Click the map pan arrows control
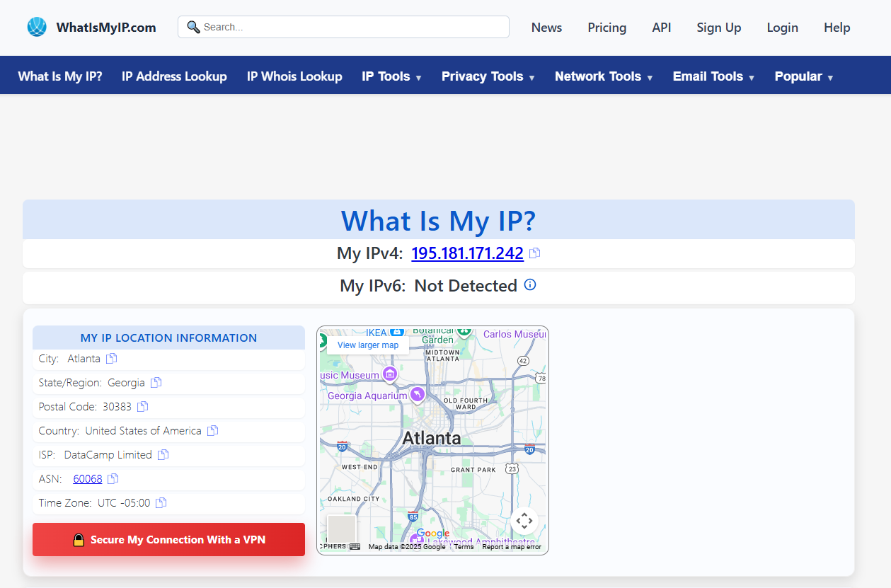The width and height of the screenshot is (891, 588). [x=524, y=520]
